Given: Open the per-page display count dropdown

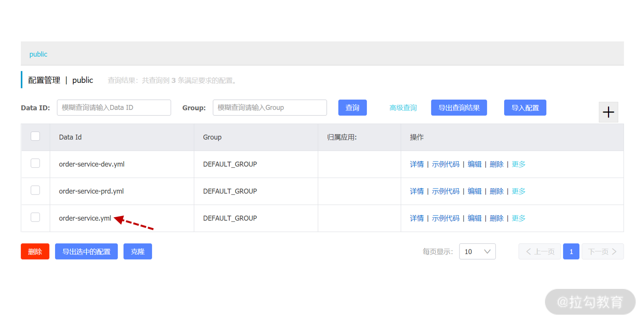Looking at the screenshot, I should (x=477, y=251).
